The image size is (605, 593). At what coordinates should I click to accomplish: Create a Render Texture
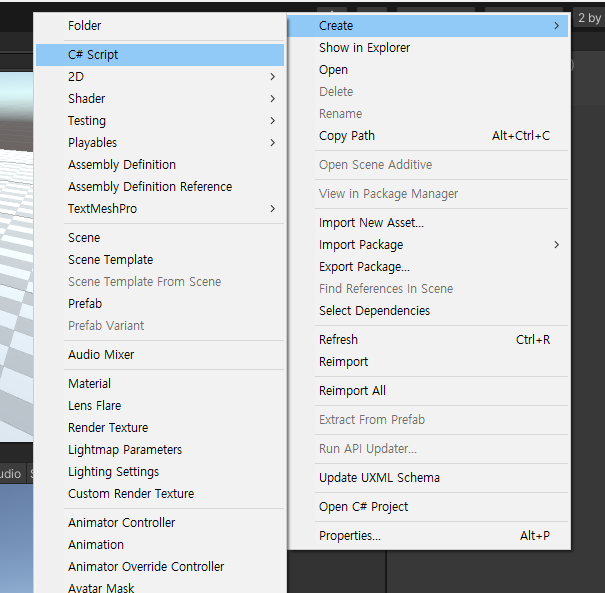click(160, 427)
